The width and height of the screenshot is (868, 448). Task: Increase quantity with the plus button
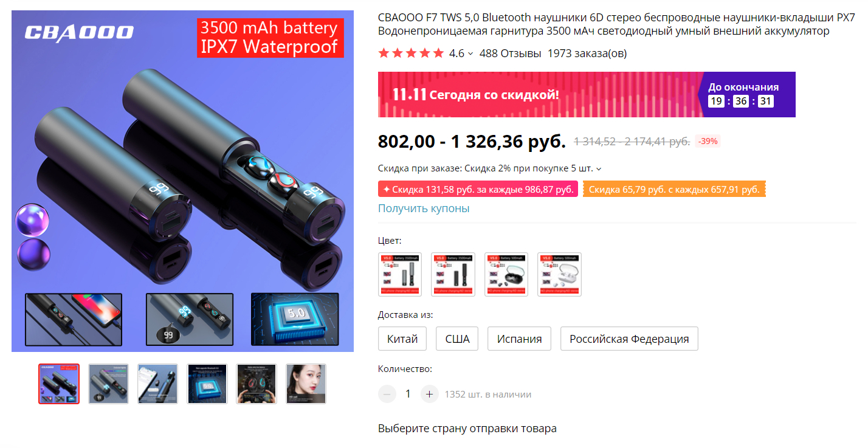pos(429,394)
